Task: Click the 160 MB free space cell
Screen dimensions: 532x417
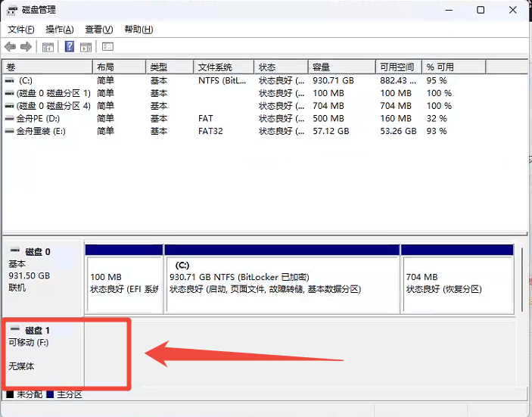Action: [396, 118]
